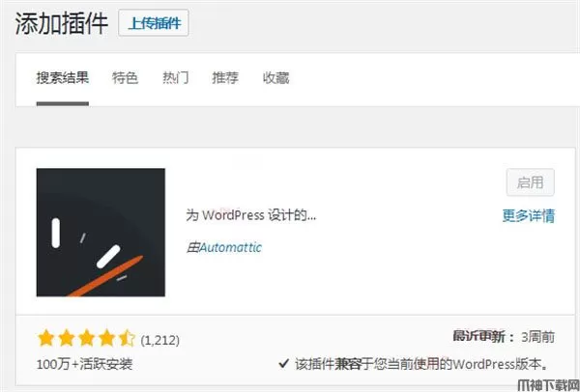Click the 100万+活跃安装 install count text
Image resolution: width=580 pixels, height=392 pixels.
coord(84,364)
